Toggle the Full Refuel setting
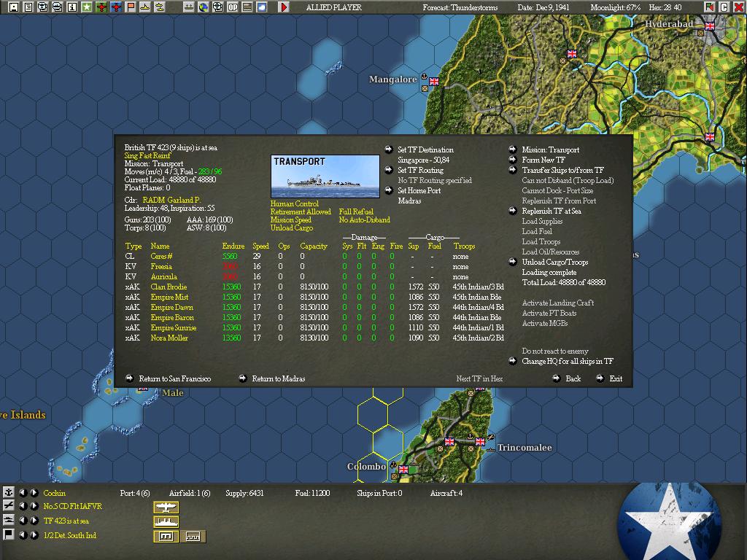747x560 pixels. click(x=356, y=212)
